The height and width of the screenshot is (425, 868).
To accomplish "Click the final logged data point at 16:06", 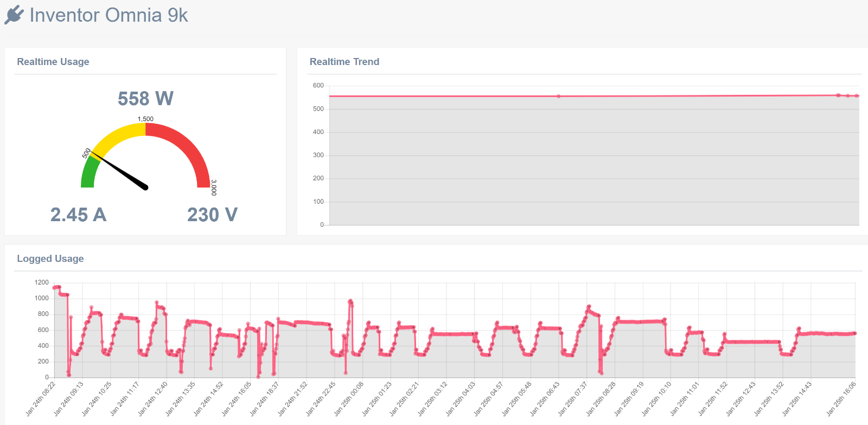I will coord(855,333).
